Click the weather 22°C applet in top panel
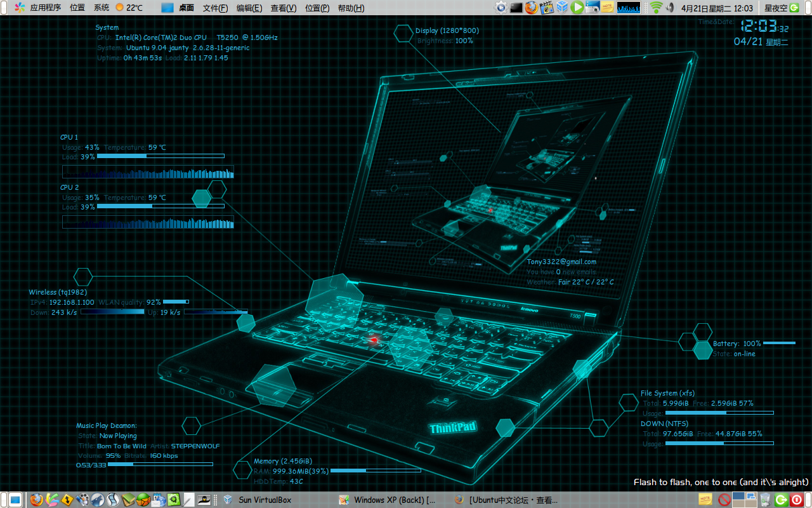 129,8
